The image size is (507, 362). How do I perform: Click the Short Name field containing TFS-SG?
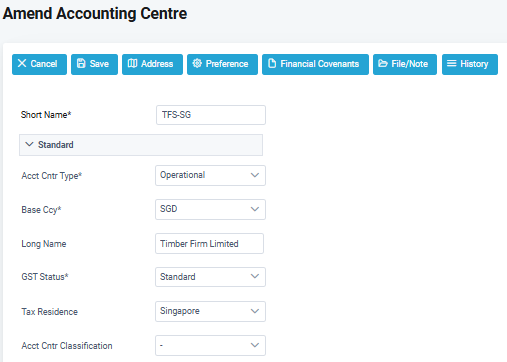point(211,115)
